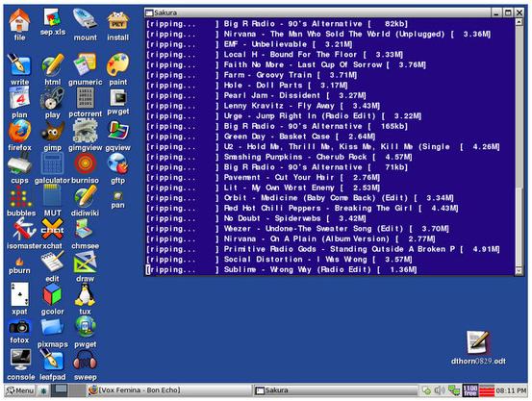Click the first desktop pager box in taskbar
532x401 pixels.
[x=60, y=390]
